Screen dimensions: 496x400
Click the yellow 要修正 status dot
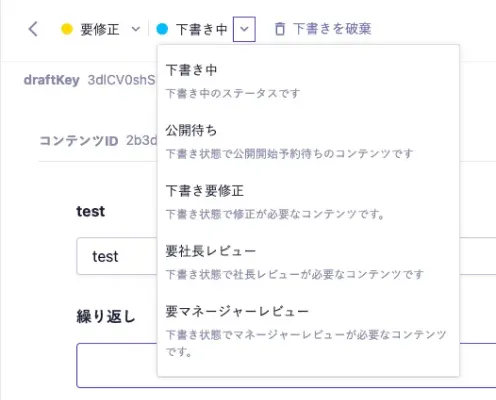click(x=67, y=29)
